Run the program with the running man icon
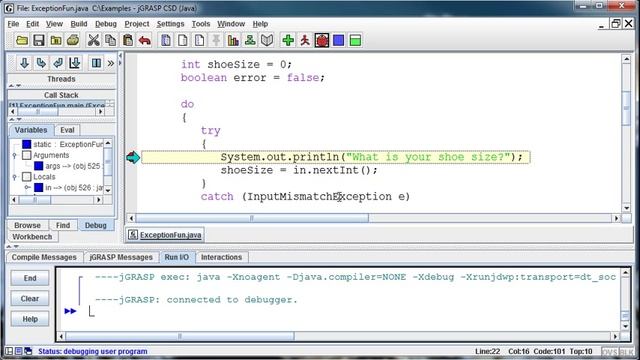The width and height of the screenshot is (640, 360). [305, 40]
